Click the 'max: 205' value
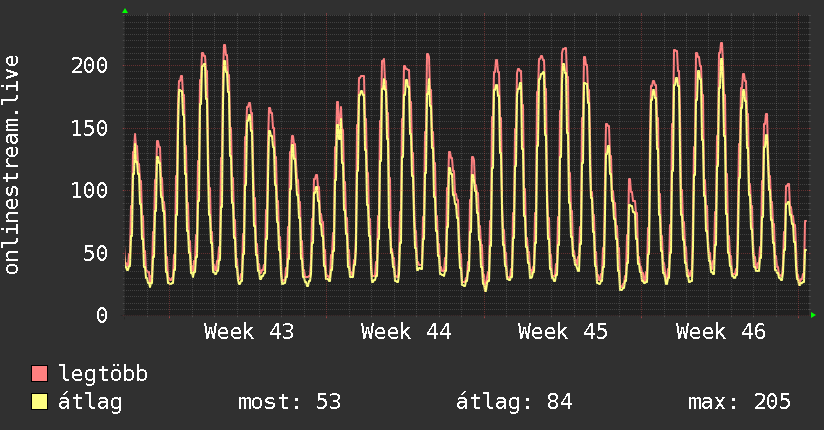824x430 pixels. [x=739, y=402]
